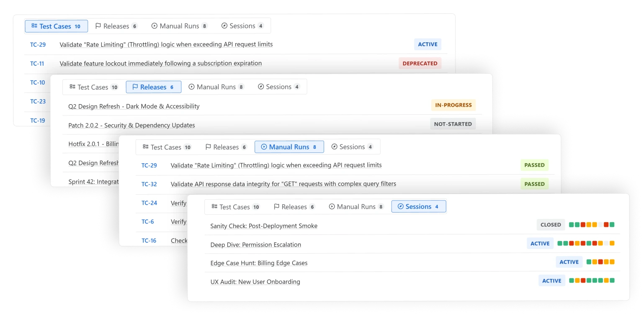
Task: Click the ACTIVE badge on the UX Audit session
Action: click(552, 281)
